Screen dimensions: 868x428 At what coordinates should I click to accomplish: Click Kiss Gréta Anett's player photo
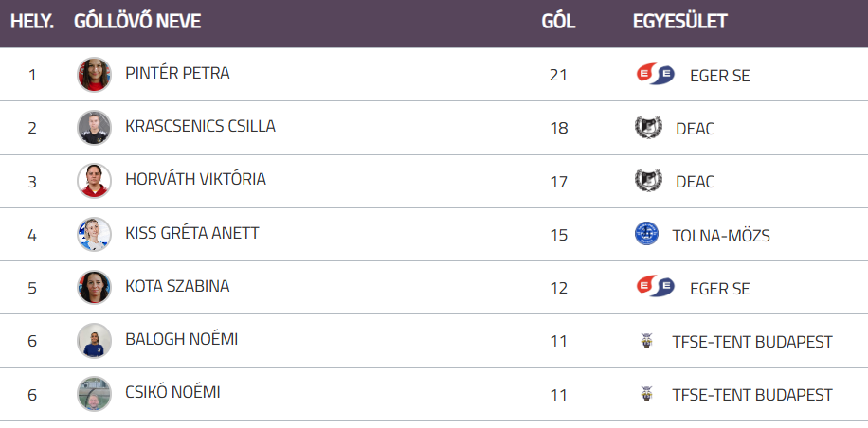tap(95, 234)
